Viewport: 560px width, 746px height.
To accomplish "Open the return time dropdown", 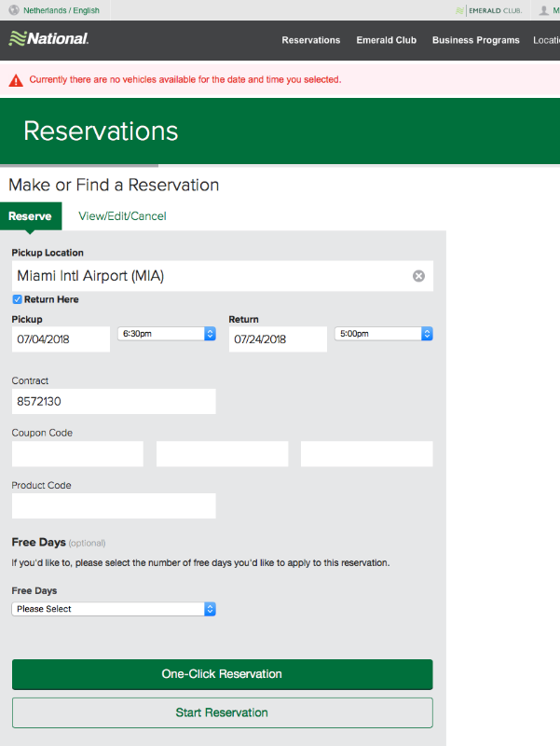I will (x=382, y=333).
